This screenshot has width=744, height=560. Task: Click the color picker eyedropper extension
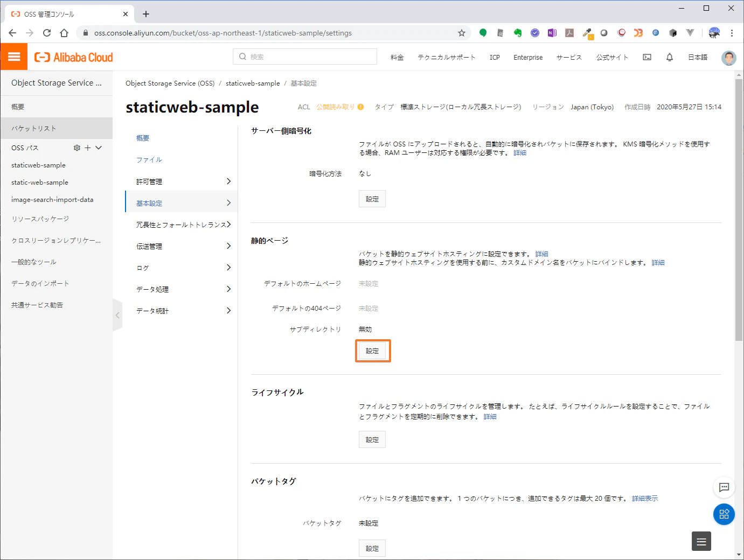coord(587,33)
